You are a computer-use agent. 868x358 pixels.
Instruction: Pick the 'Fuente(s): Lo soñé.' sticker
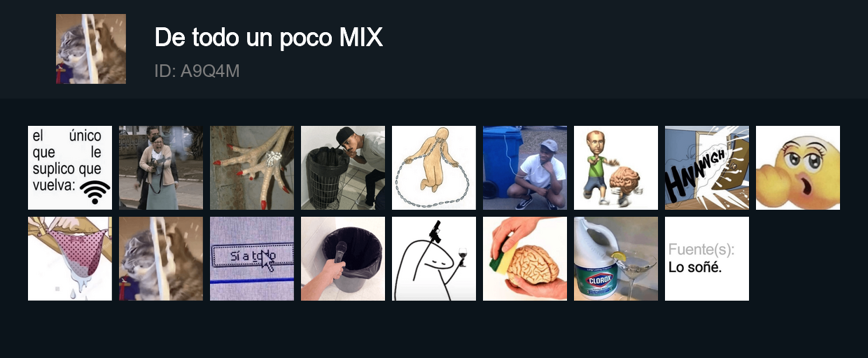tap(707, 259)
